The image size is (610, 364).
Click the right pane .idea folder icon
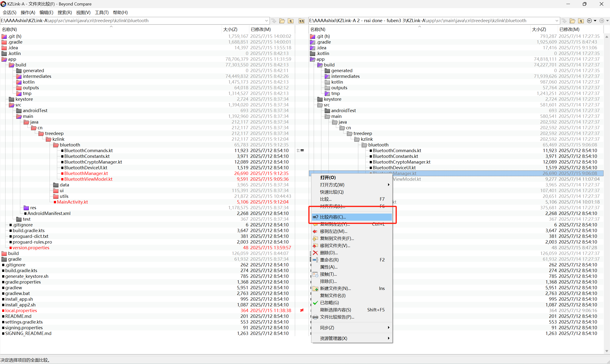[312, 48]
